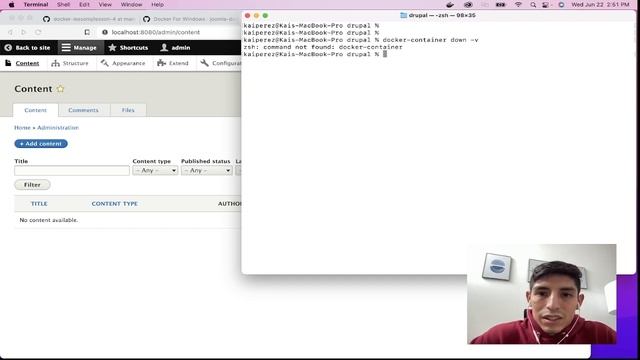This screenshot has height=360, width=640.
Task: Open Content in the admin menu
Action: 22,63
